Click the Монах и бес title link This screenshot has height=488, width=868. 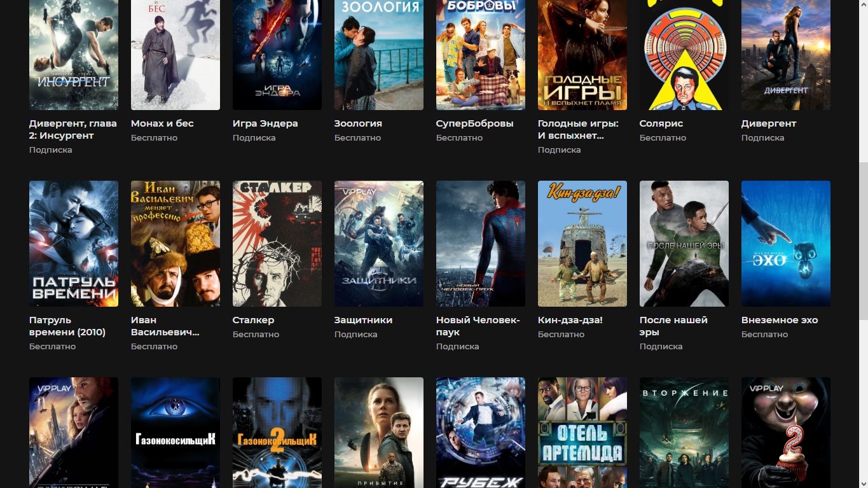(x=162, y=123)
